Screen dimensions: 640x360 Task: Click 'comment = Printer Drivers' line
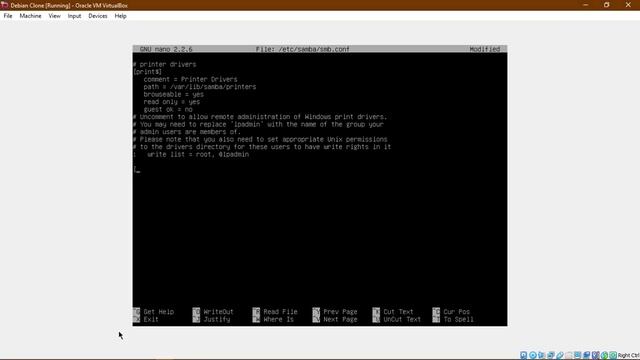tap(190, 79)
